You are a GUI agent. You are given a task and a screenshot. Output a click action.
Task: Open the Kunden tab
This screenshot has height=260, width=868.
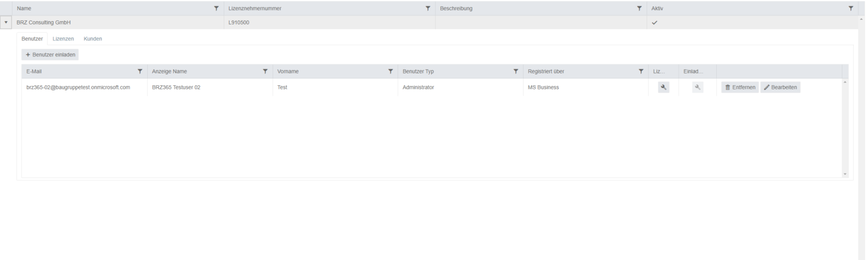(x=93, y=39)
